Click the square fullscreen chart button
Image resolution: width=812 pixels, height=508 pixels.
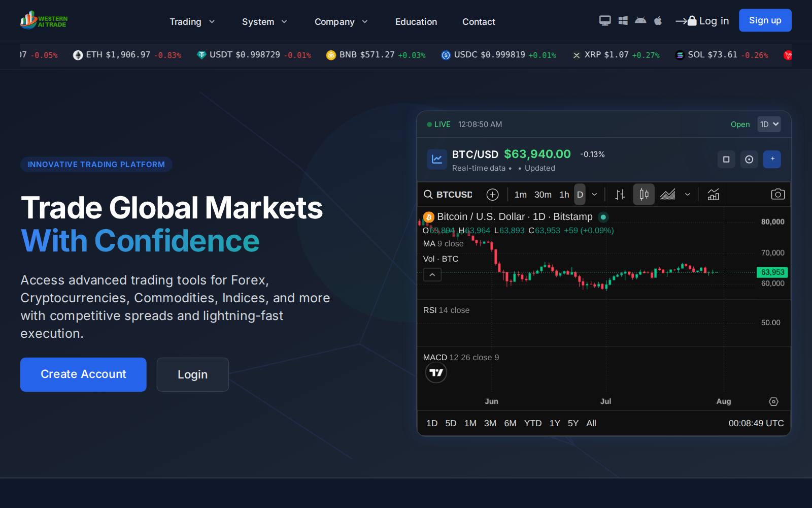click(x=726, y=160)
